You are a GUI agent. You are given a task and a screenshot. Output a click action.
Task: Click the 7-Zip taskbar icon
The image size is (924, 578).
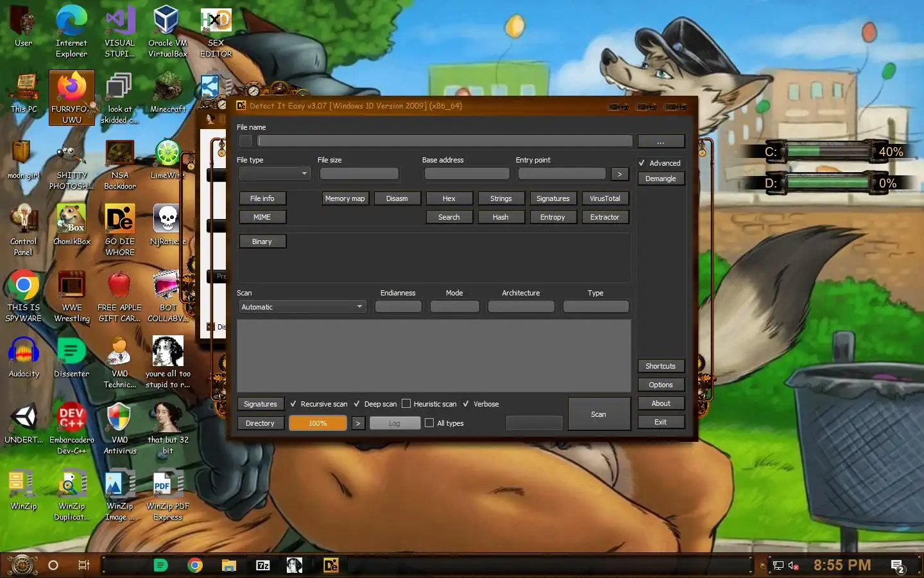coord(263,565)
